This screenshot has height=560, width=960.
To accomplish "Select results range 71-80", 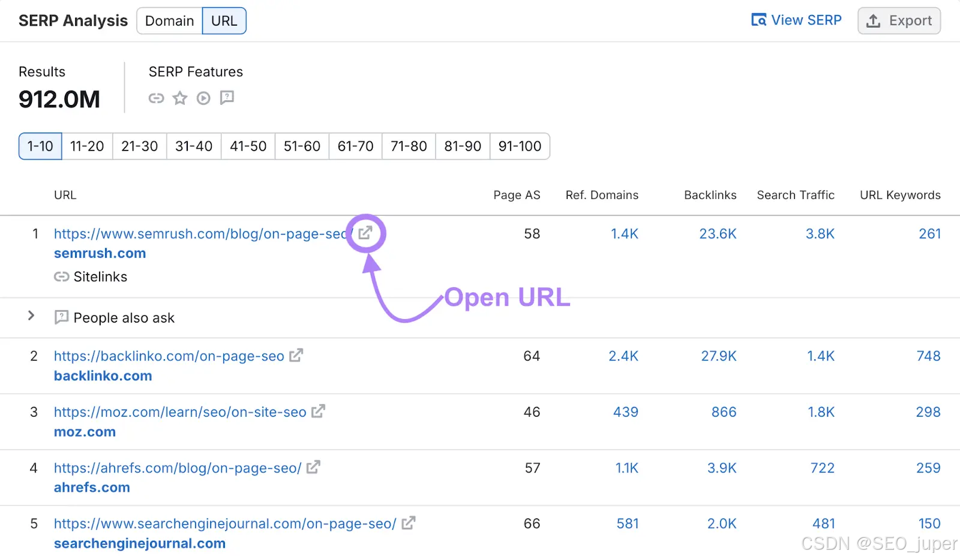I will coord(409,146).
